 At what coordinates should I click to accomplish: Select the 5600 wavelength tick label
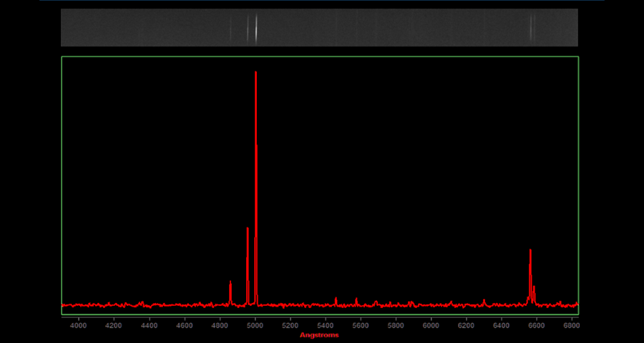coord(361,324)
